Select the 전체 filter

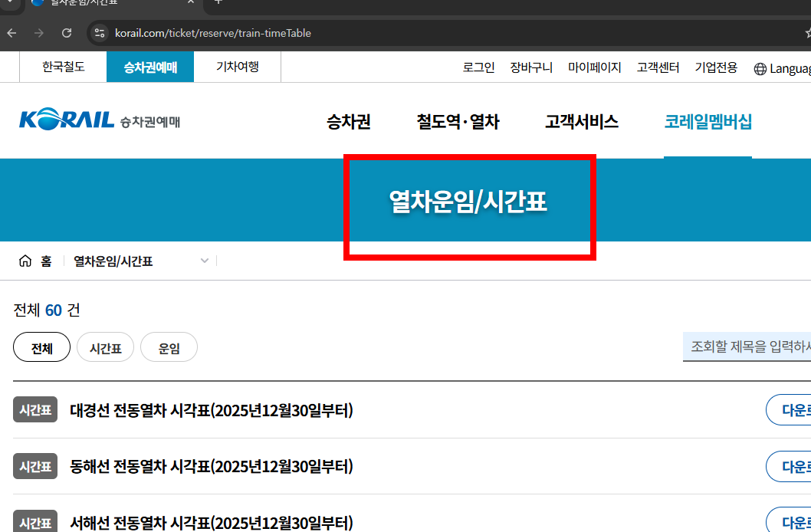tap(41, 346)
